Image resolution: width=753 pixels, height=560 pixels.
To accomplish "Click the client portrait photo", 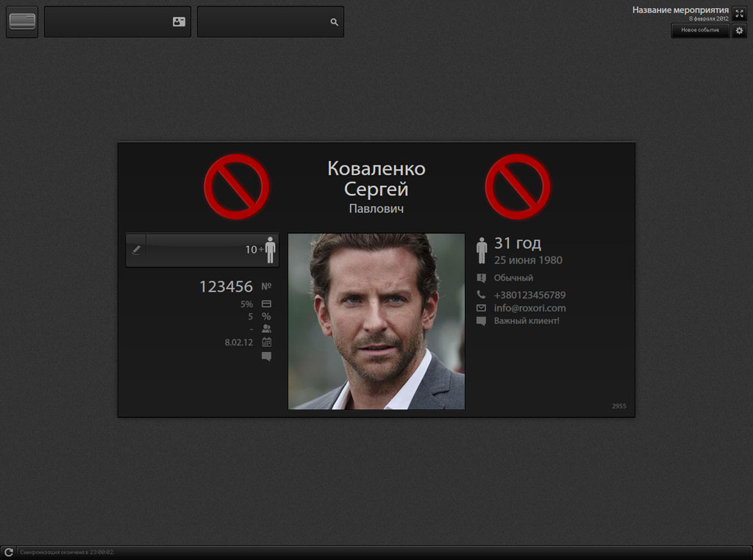I will click(376, 321).
